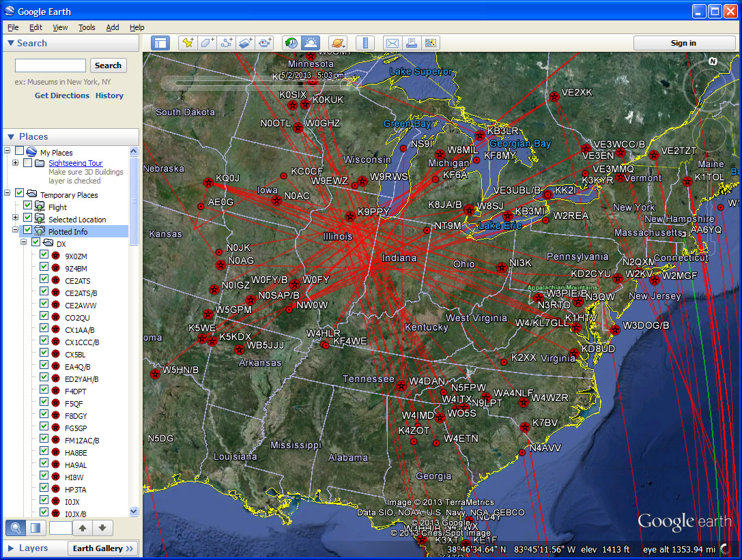Click the KQ0J station marker
This screenshot has width=742, height=560.
[209, 183]
